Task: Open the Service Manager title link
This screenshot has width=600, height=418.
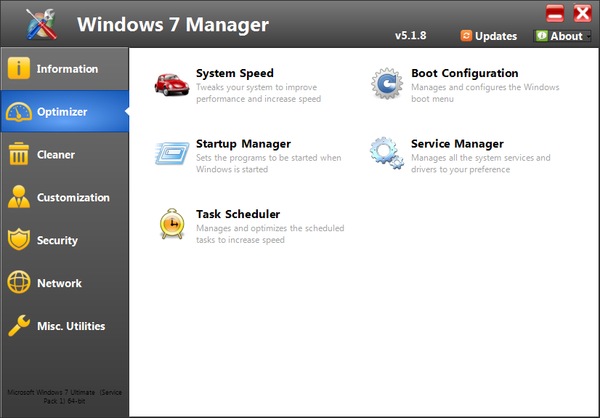Action: tap(457, 144)
